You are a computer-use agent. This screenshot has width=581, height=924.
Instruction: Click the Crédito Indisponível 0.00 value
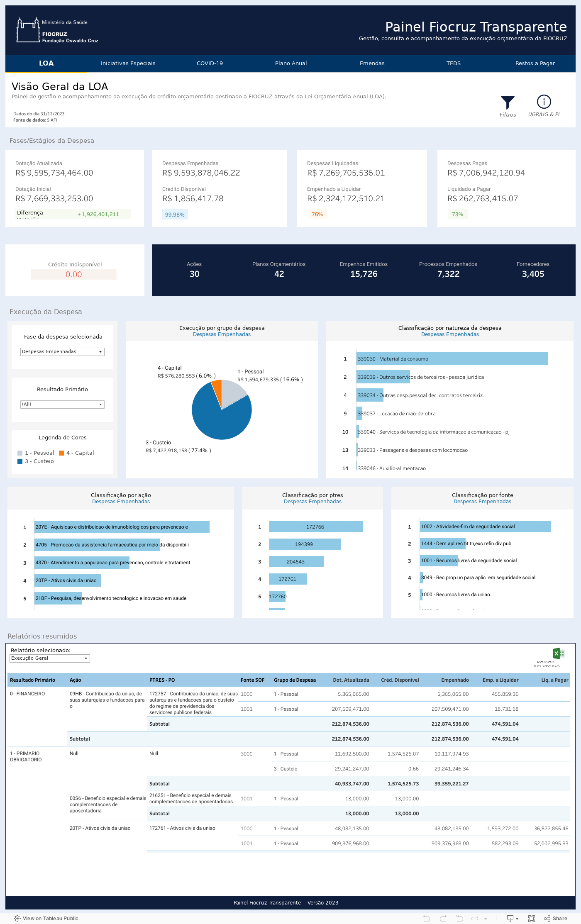74,274
